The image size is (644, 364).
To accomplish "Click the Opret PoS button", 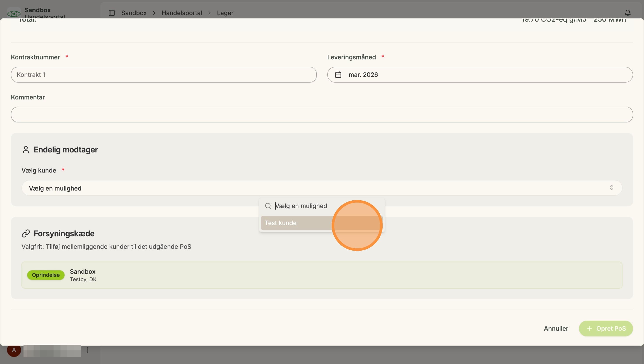I will [x=606, y=329].
